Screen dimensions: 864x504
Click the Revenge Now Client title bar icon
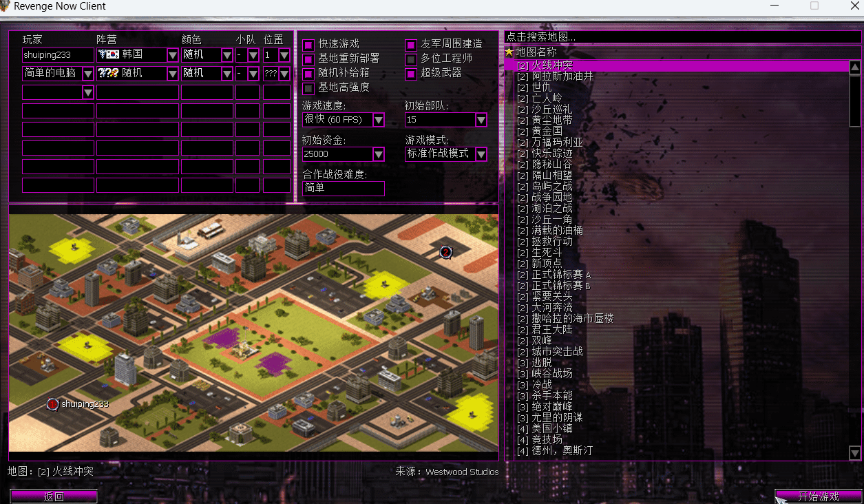coord(6,6)
